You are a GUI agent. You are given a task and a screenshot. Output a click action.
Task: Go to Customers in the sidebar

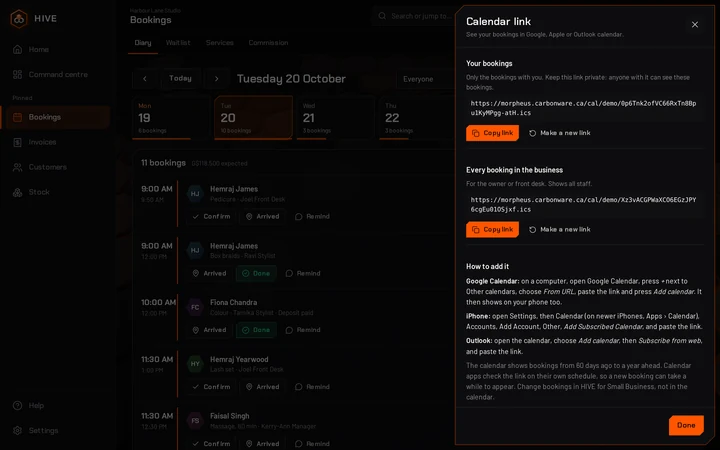click(x=55, y=167)
